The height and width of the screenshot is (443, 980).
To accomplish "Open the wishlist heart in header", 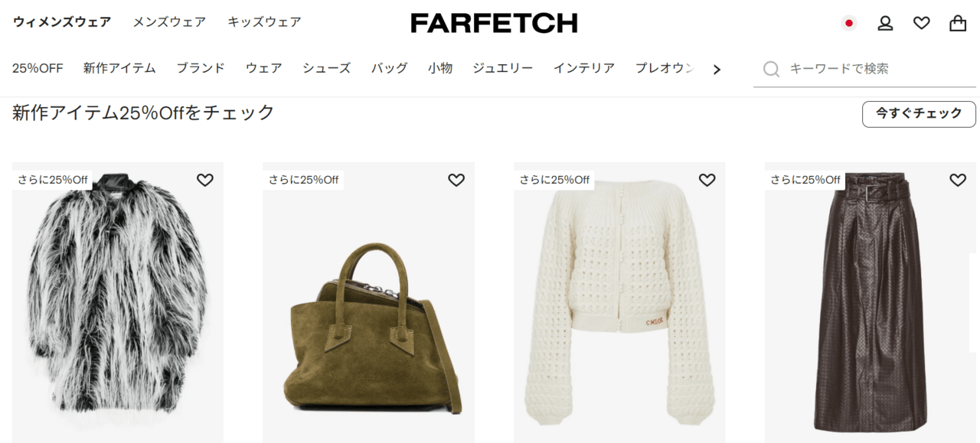I will tap(922, 23).
